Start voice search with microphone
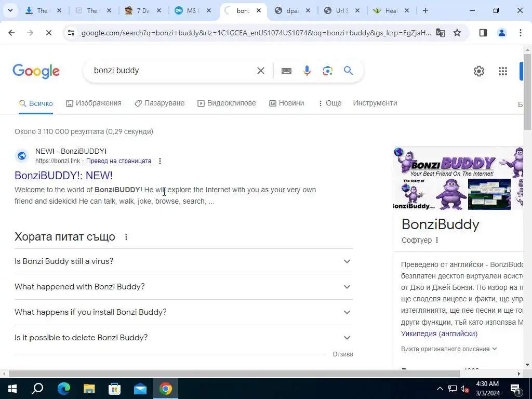The width and height of the screenshot is (532, 399). (307, 71)
